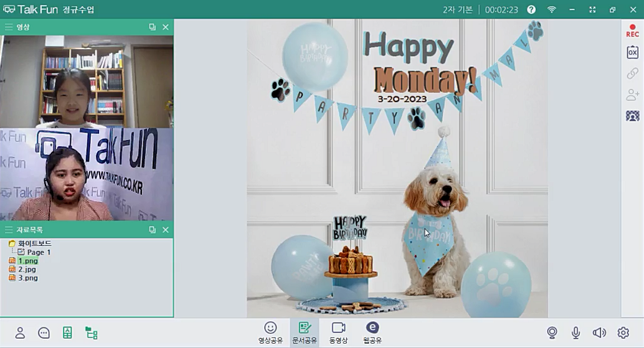Open the OX quiz tool
Viewport: 644px width, 348px height.
coord(632,52)
